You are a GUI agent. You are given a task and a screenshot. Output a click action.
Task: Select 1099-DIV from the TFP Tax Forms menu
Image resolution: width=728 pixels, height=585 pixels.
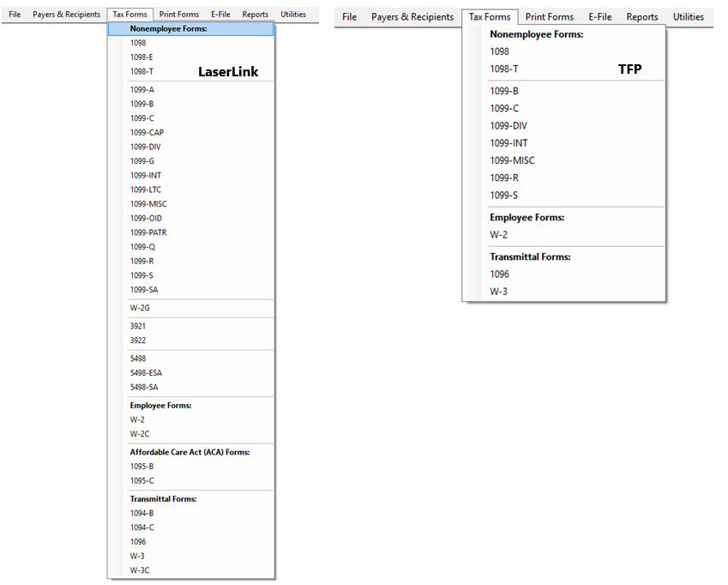click(507, 125)
